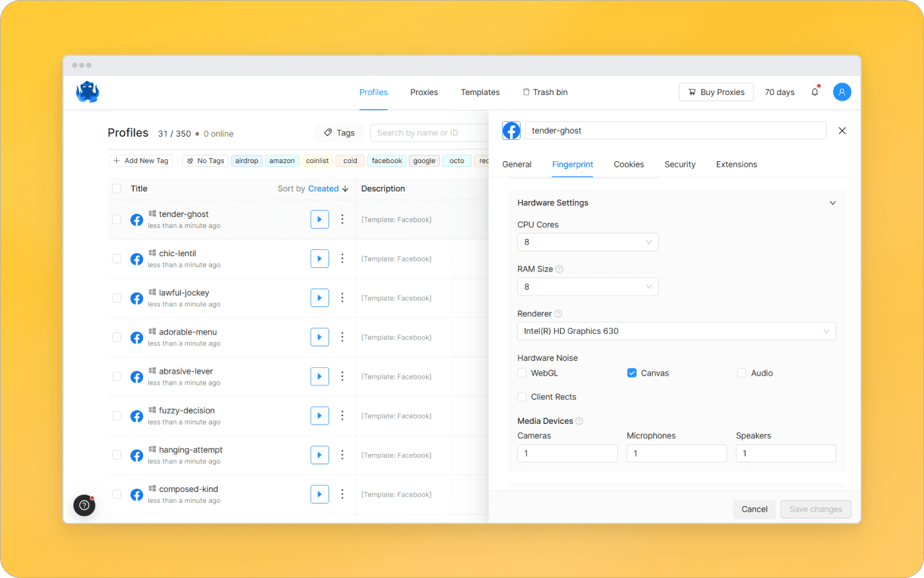This screenshot has width=924, height=578.
Task: Open Renderer dropdown
Action: coord(676,331)
